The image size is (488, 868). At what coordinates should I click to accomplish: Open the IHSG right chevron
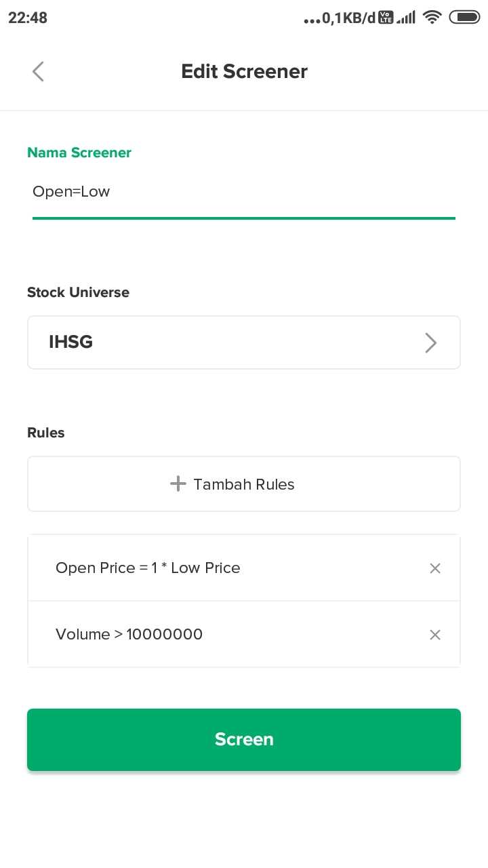coord(430,343)
